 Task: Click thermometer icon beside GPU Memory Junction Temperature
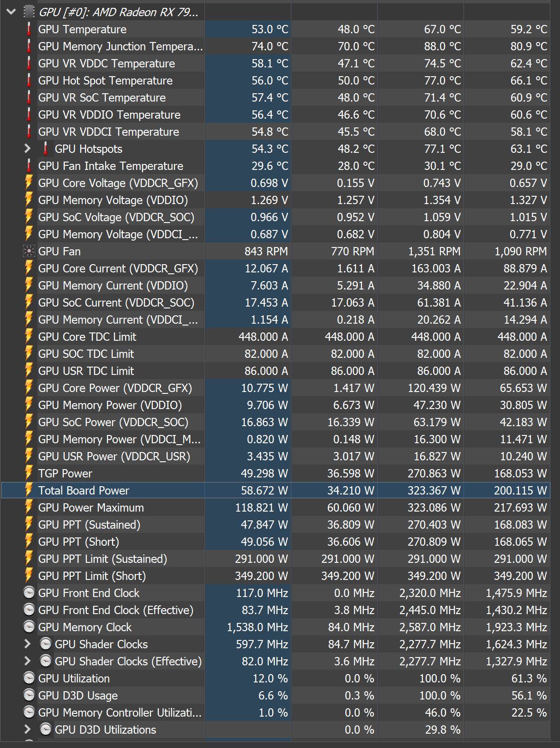[x=29, y=46]
